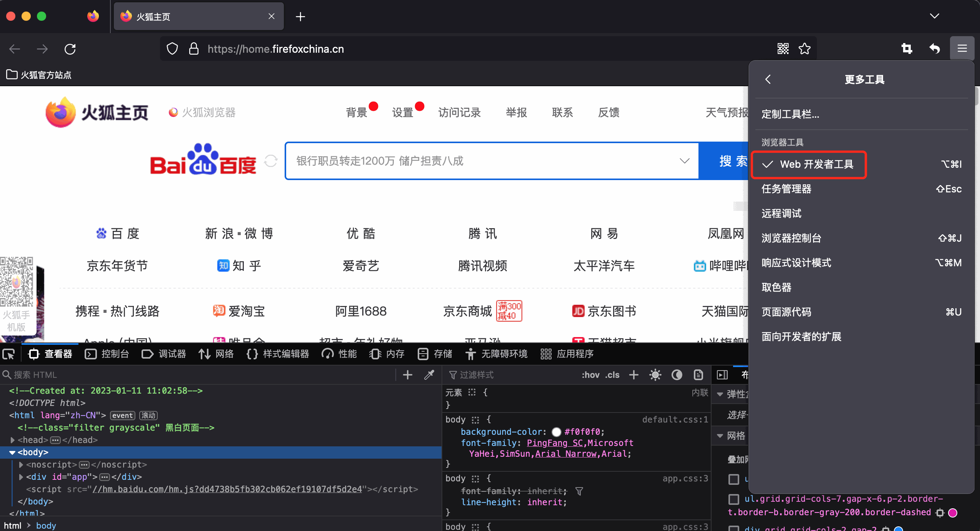
Task: Check the ul.grid.grid-cols-7 grid overlay checkbox
Action: point(734,499)
